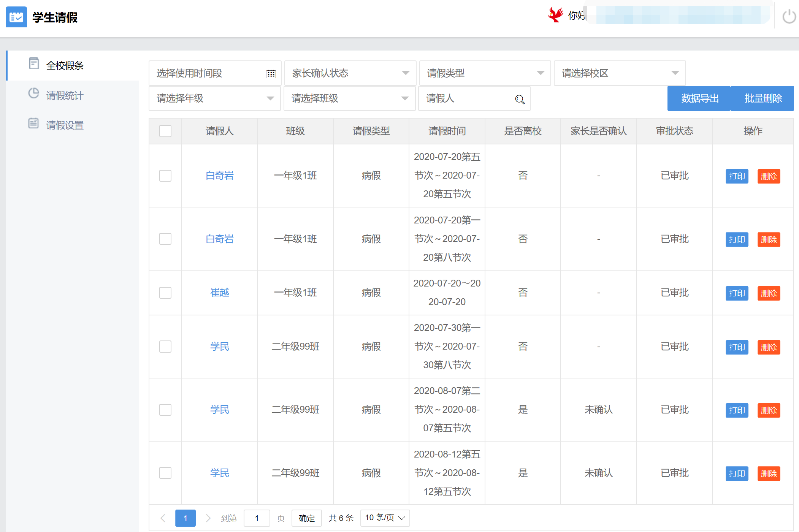Click the 数据导出 button
799x532 pixels.
tap(699, 98)
